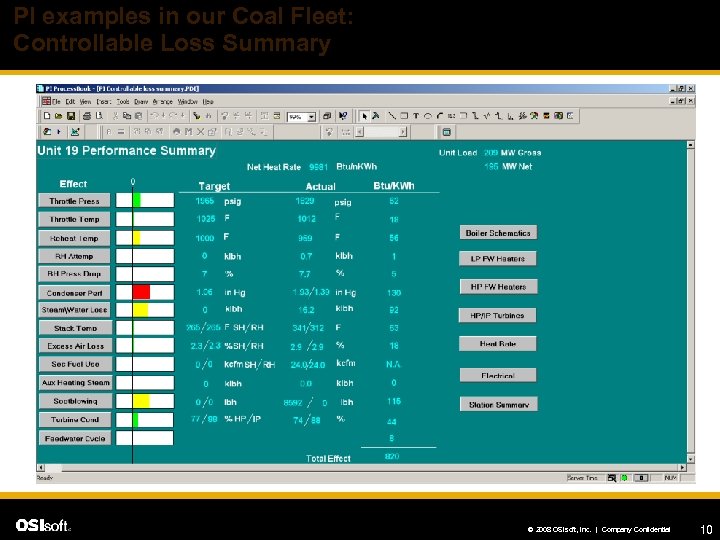Screen dimensions: 720x540
Task: Click the horizontal scrollbar left arrow
Action: 40,467
